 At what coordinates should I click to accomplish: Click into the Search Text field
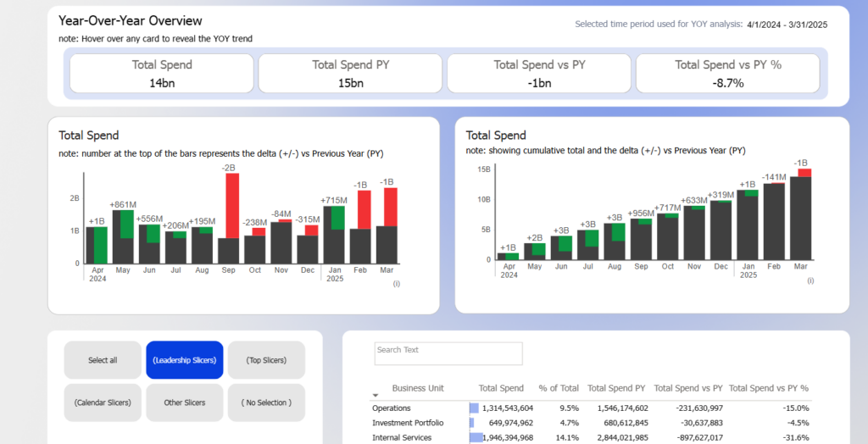click(448, 353)
